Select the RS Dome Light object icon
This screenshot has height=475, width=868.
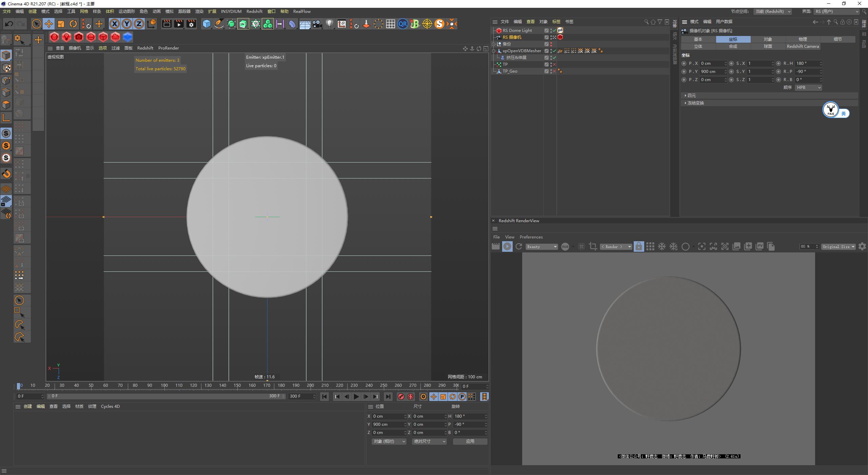point(498,30)
